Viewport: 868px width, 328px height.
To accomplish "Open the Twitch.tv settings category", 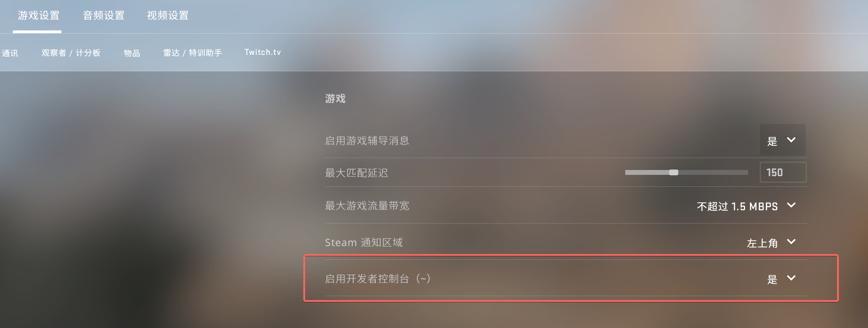I will (263, 52).
